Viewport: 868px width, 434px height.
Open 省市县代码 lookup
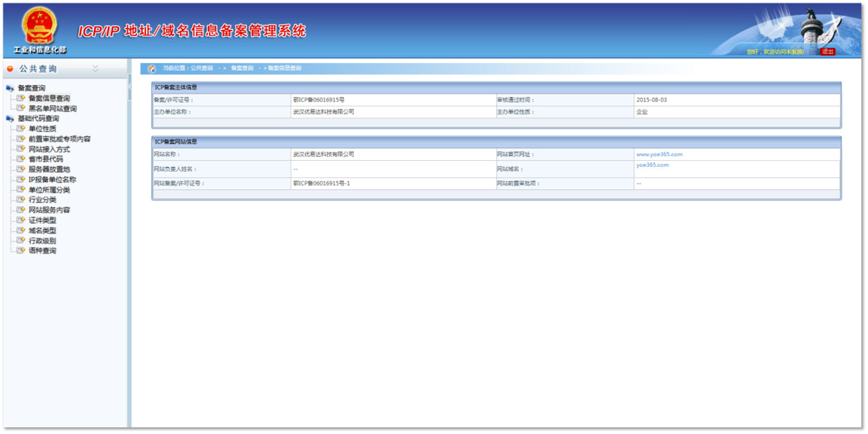[46, 160]
